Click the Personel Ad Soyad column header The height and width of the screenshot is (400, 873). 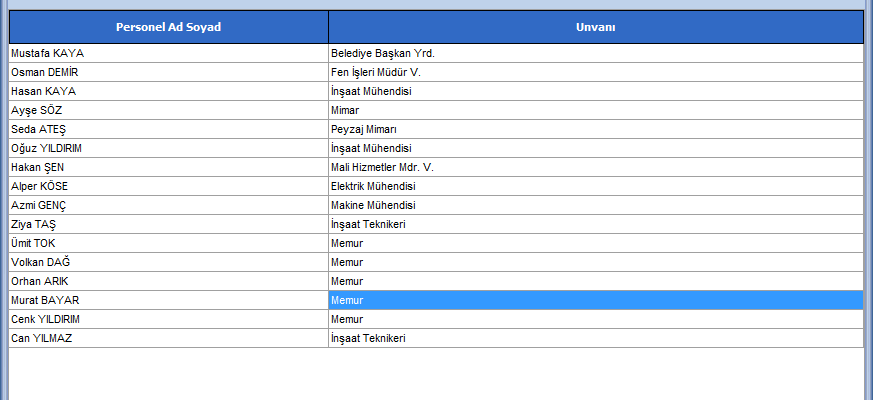(168, 27)
